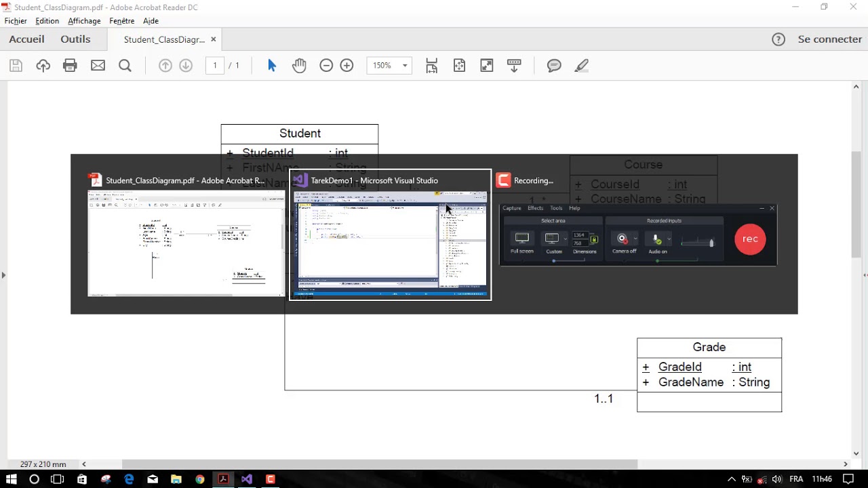Click the full screen mode icon
868x488 pixels.
tap(486, 66)
